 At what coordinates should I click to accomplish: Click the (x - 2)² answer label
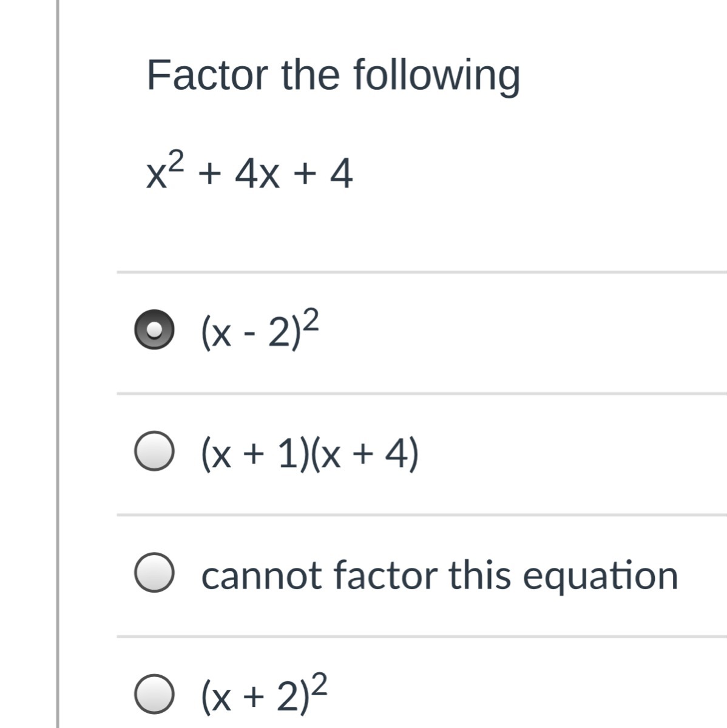259,331
